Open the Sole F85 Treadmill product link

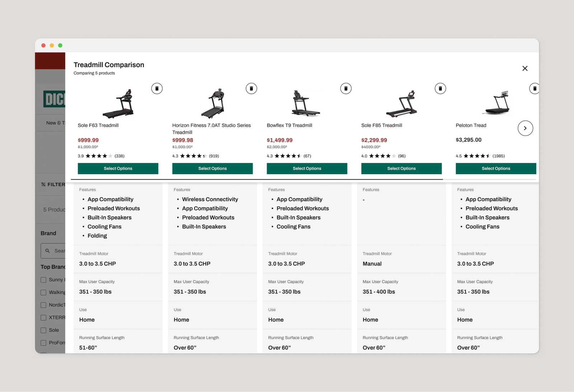point(381,126)
